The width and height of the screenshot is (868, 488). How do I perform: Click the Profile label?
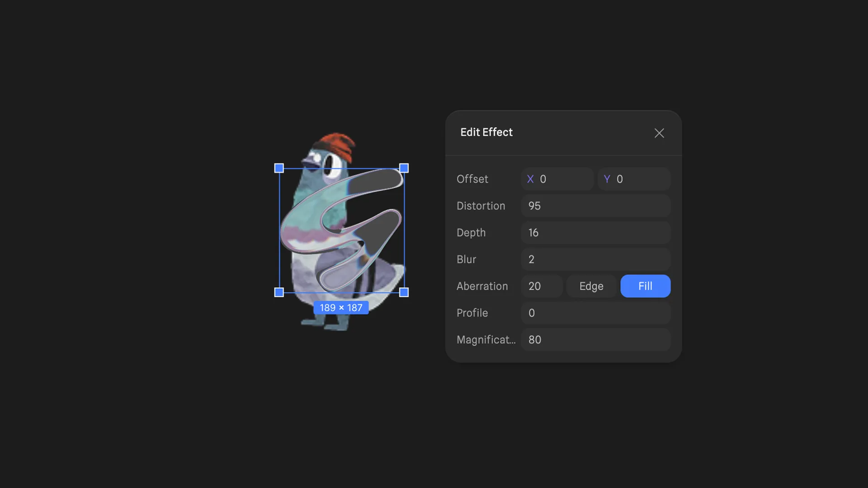pyautogui.click(x=472, y=313)
